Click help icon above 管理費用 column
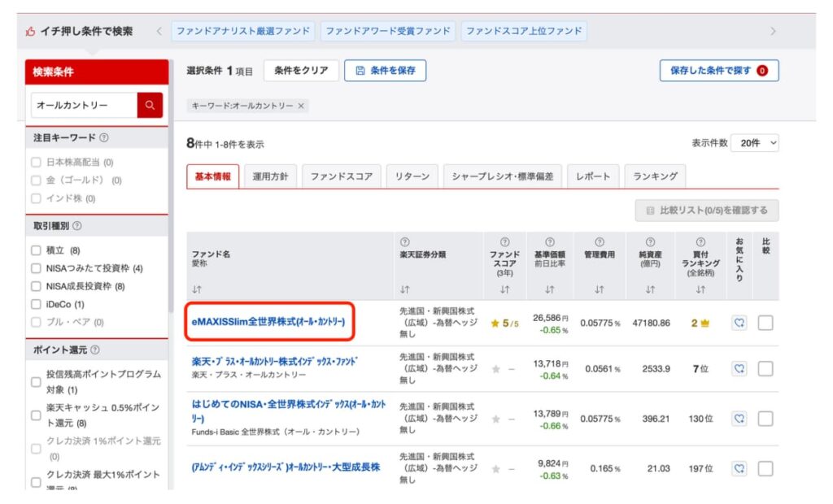The height and width of the screenshot is (504, 833). 600,241
